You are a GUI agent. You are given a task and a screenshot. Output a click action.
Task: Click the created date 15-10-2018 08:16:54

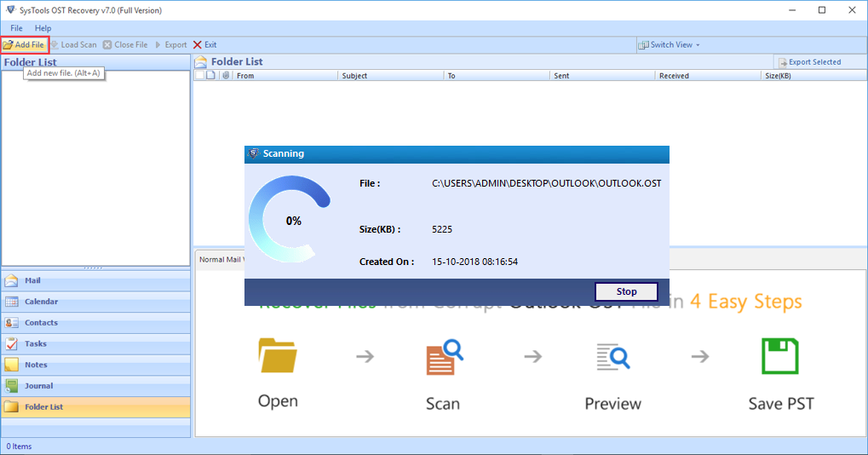pyautogui.click(x=475, y=262)
